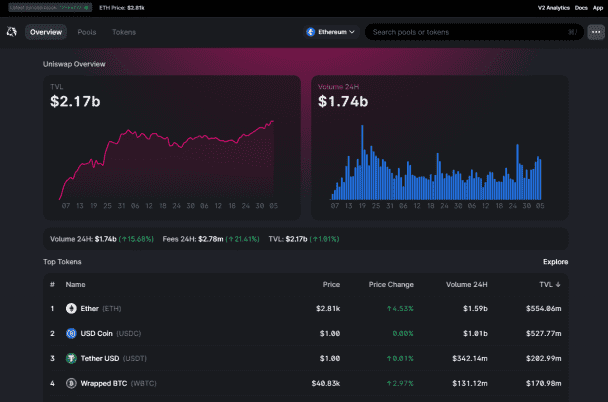
Task: Click the ETH Price $2.81k text
Action: pyautogui.click(x=122, y=8)
